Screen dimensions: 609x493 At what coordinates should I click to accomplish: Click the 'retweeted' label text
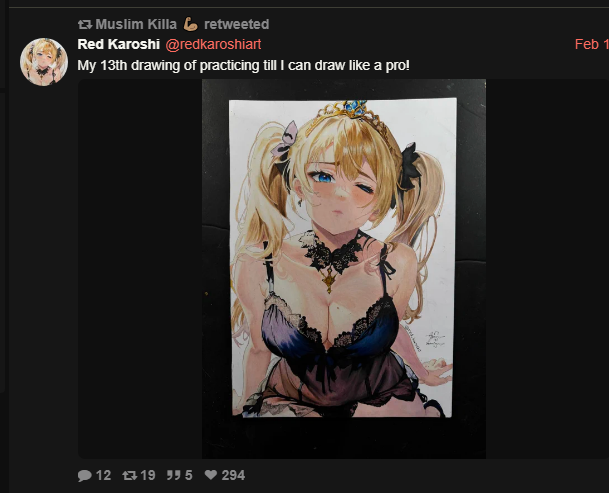[x=237, y=24]
